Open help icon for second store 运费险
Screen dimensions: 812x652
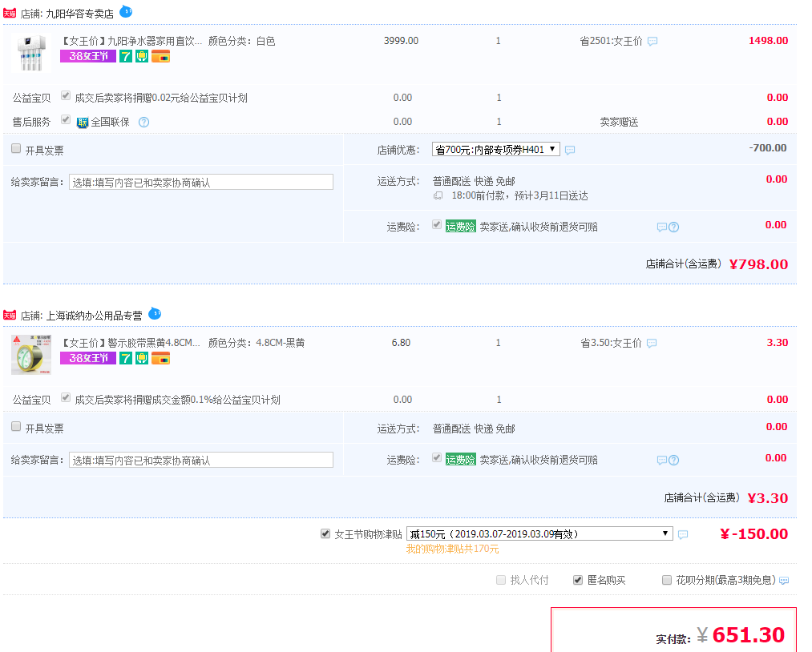[x=674, y=460]
